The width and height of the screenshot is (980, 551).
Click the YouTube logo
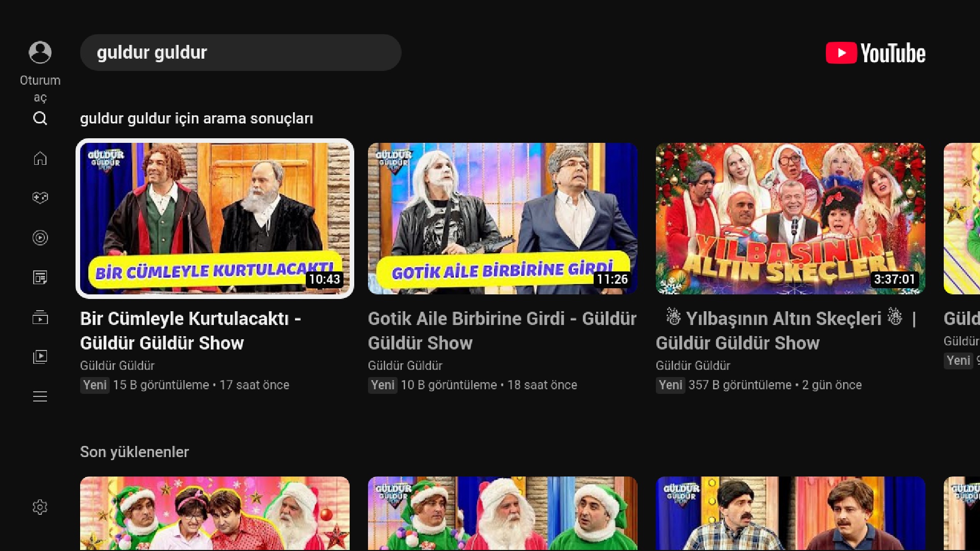click(x=875, y=53)
